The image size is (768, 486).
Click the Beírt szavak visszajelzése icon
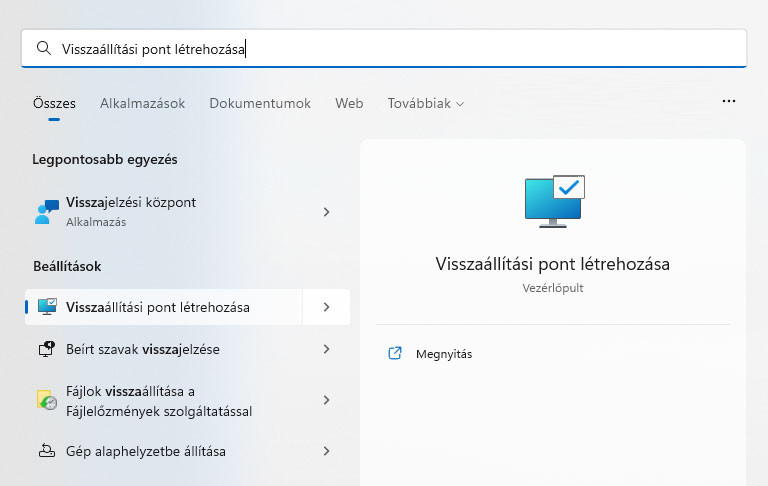coord(47,349)
